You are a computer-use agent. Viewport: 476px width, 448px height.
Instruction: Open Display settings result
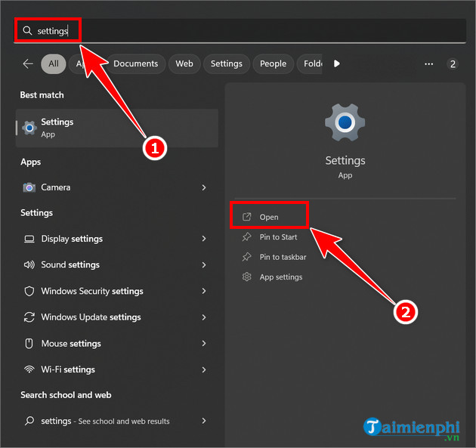(117, 239)
